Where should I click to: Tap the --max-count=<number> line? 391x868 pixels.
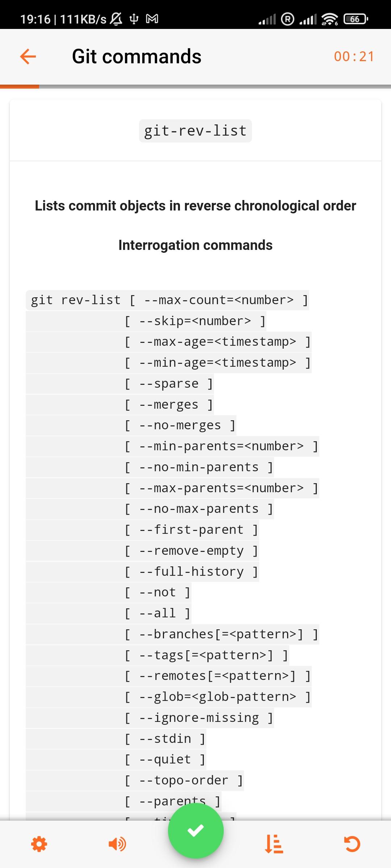click(x=219, y=300)
